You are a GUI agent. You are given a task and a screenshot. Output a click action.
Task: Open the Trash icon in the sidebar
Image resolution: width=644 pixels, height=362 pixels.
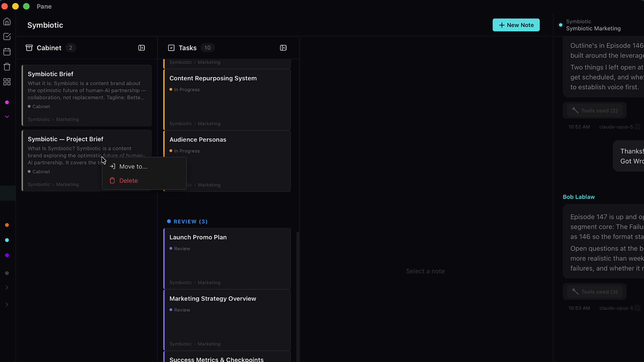click(x=7, y=67)
